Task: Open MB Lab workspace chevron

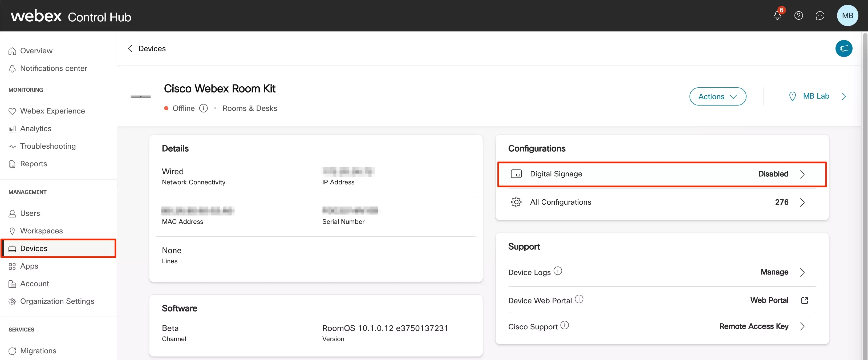Action: [x=843, y=96]
